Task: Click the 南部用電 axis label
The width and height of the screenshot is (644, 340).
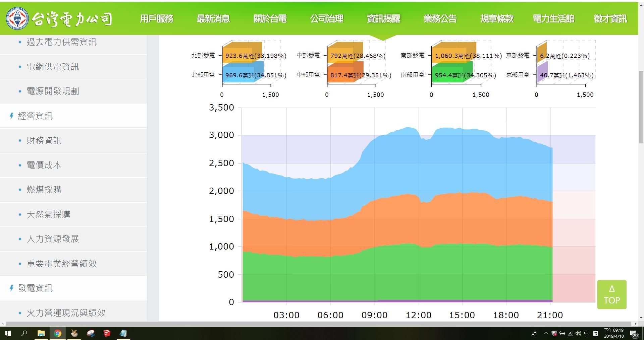Action: [413, 75]
